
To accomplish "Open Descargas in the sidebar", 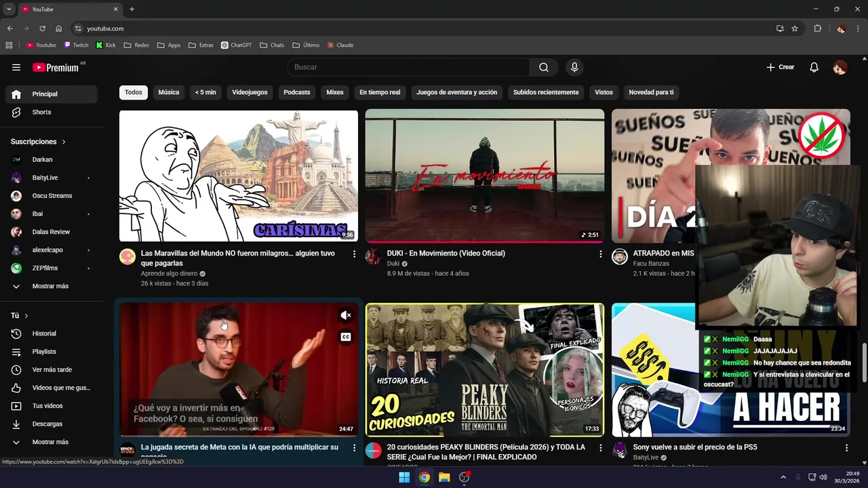I will [52, 424].
